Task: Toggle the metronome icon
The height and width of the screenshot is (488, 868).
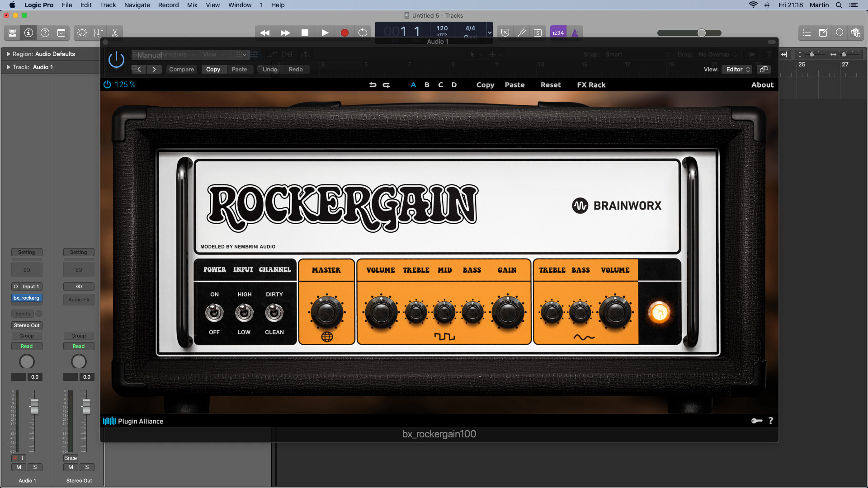Action: coord(575,33)
